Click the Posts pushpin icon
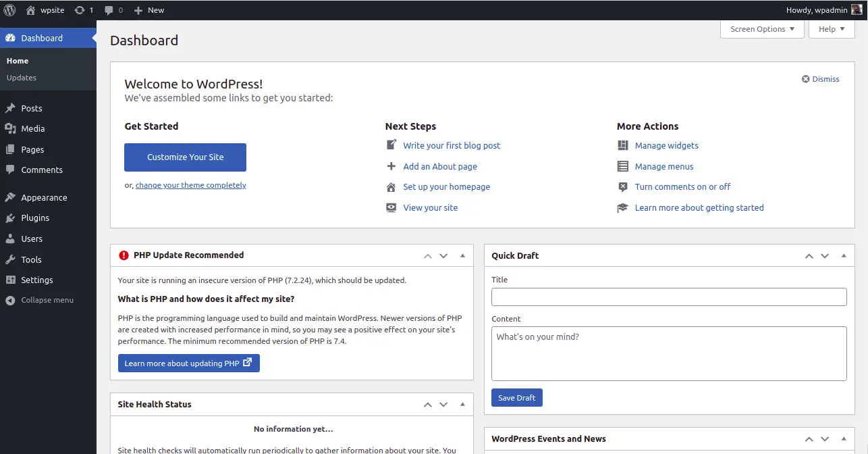868x454 pixels. pos(10,108)
